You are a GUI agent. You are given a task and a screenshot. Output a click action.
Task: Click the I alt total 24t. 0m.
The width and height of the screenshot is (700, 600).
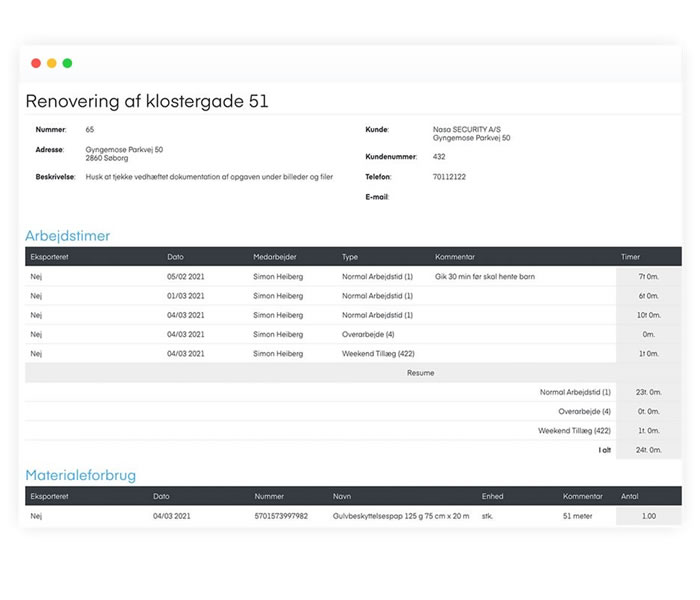click(x=648, y=450)
